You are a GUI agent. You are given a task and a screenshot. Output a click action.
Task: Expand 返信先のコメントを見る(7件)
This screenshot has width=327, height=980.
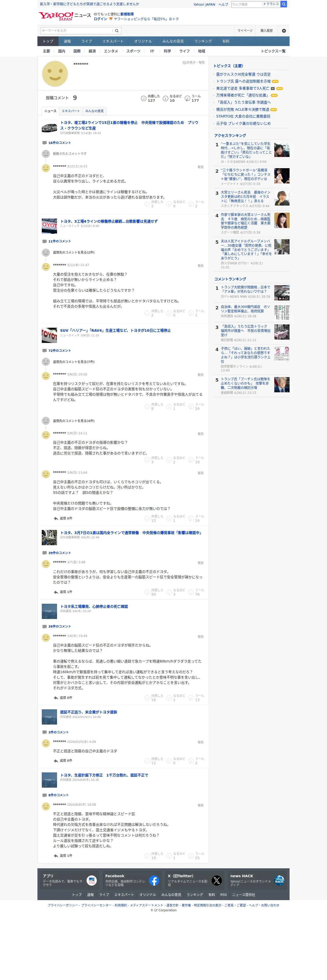[x=73, y=362]
